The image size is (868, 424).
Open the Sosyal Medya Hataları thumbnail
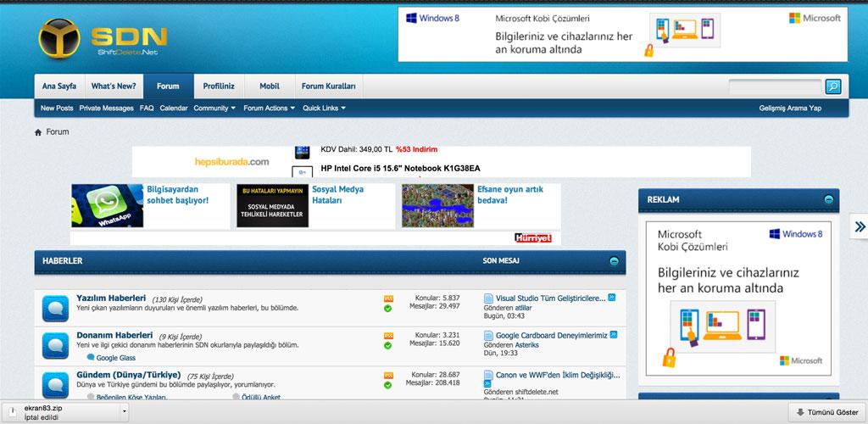point(272,206)
